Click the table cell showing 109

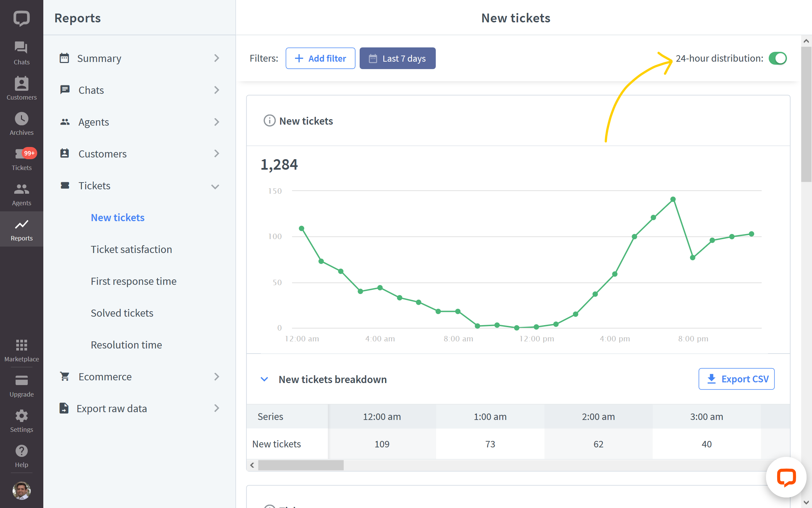coord(382,444)
